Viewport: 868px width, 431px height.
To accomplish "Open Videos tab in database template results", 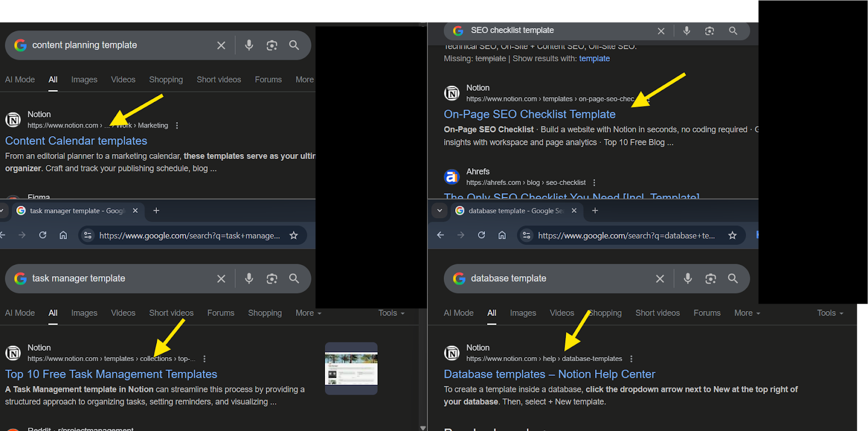I will pos(562,313).
